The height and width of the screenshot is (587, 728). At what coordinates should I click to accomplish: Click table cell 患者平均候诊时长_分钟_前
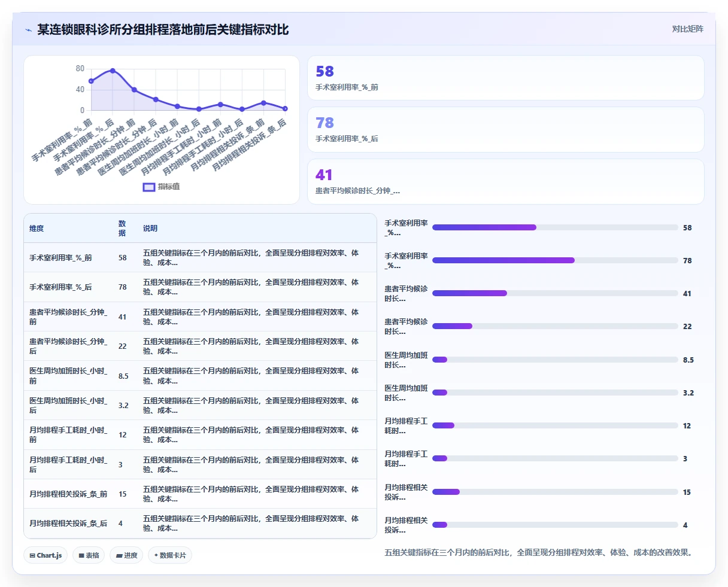coord(68,317)
